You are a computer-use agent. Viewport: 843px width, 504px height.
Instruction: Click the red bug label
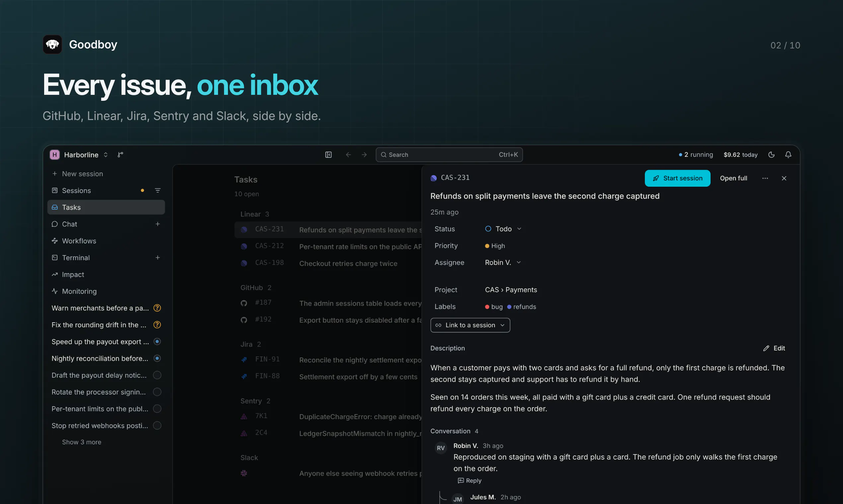coord(494,307)
